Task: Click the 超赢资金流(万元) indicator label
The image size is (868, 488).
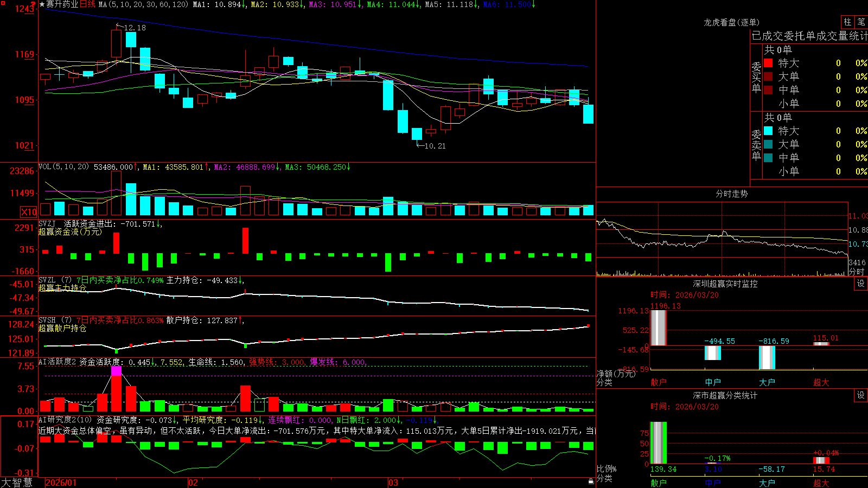Action: (x=70, y=232)
